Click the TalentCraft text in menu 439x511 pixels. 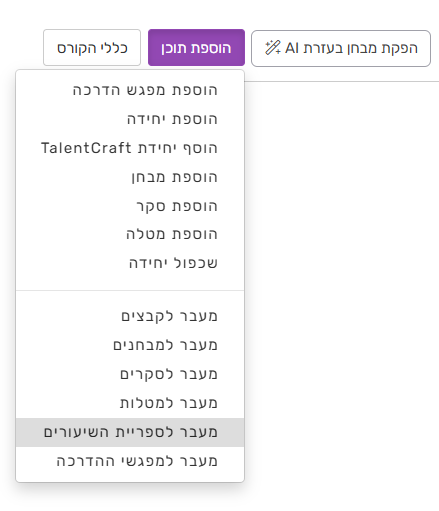click(86, 148)
